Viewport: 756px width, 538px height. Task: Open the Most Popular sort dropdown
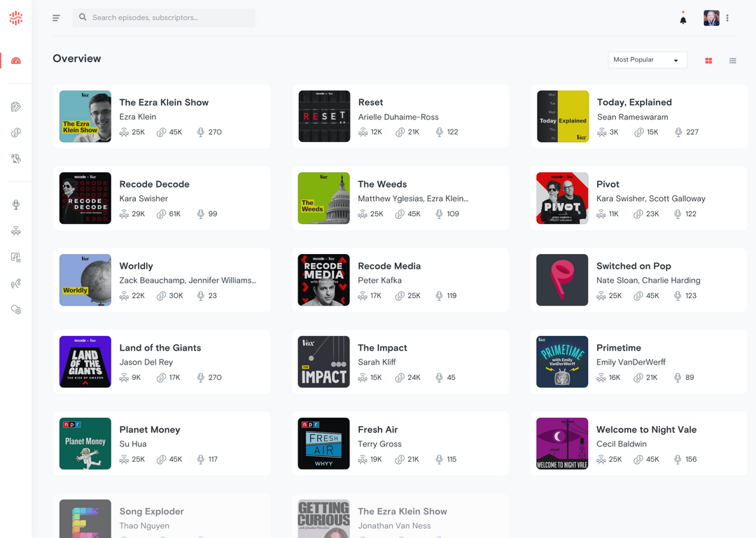[x=647, y=59]
